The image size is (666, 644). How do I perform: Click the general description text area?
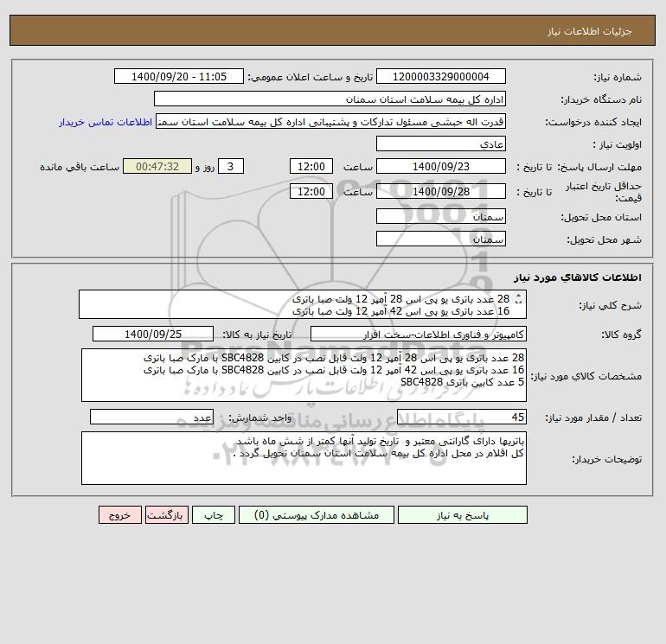tap(303, 304)
